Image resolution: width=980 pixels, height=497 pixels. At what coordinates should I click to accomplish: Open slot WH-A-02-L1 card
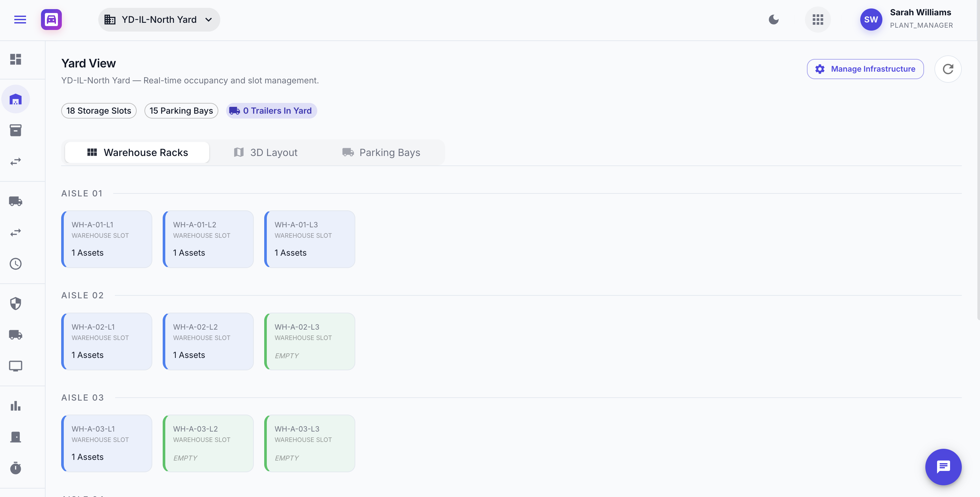tap(106, 341)
